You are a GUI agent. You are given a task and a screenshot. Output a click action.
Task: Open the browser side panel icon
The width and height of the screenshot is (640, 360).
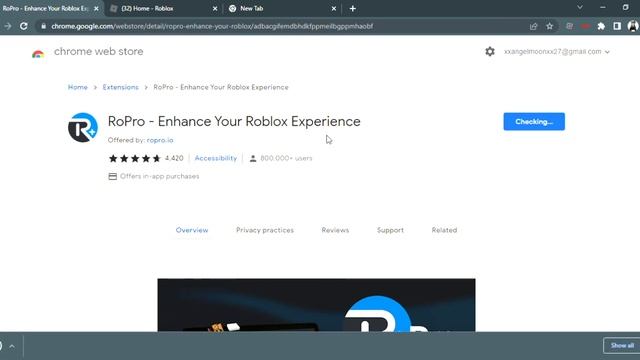tap(617, 26)
